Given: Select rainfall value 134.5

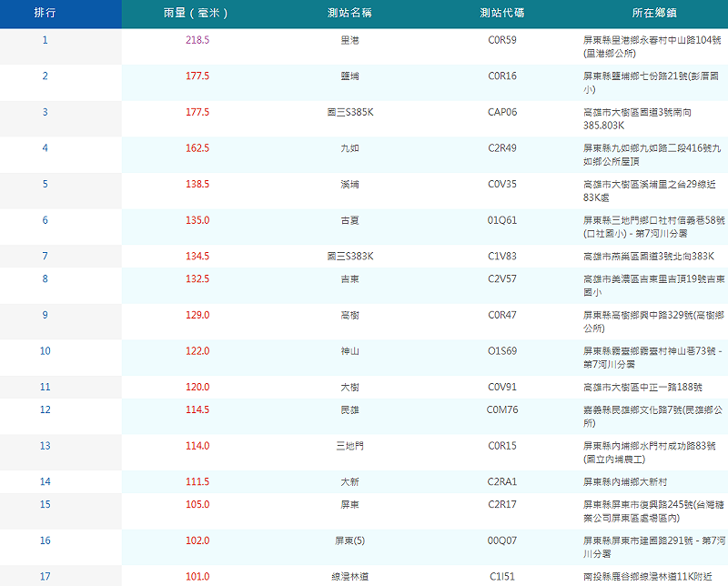Looking at the screenshot, I should coord(197,257).
